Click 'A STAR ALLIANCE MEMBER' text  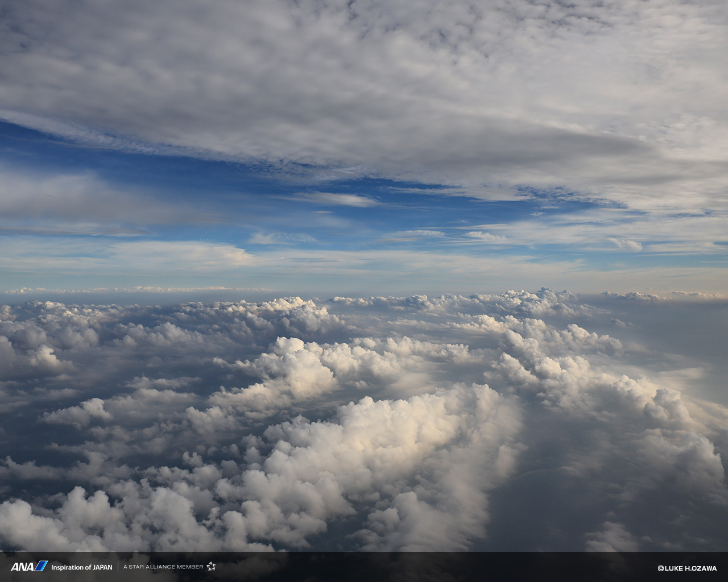coord(163,567)
